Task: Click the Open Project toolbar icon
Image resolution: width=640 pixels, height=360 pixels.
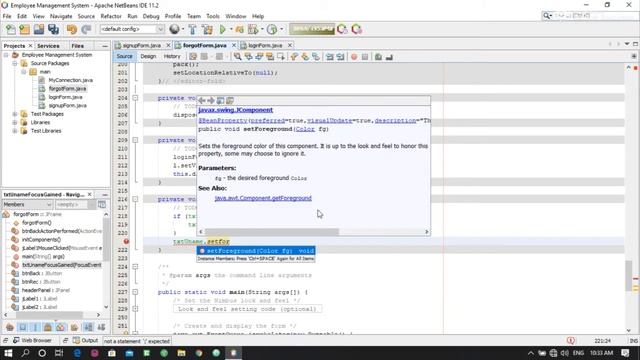Action: click(x=39, y=29)
